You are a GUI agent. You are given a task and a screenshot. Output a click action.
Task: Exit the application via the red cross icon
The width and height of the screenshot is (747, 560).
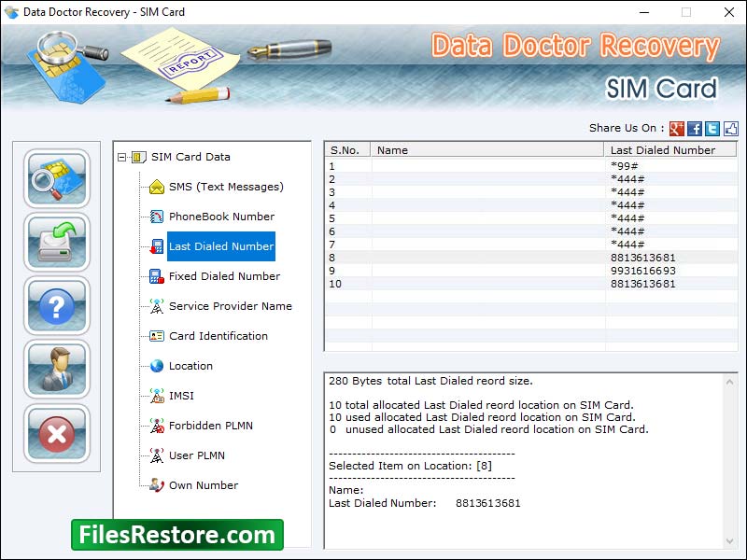coord(56,432)
